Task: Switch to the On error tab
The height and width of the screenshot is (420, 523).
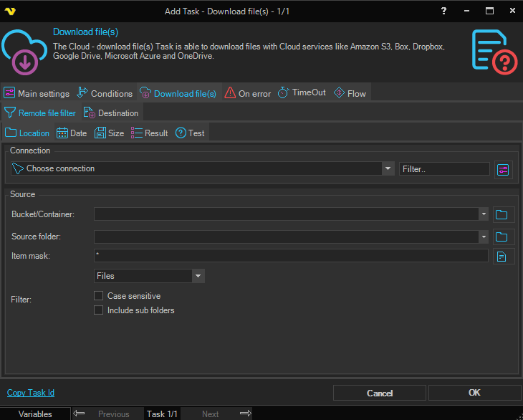Action: pos(247,93)
